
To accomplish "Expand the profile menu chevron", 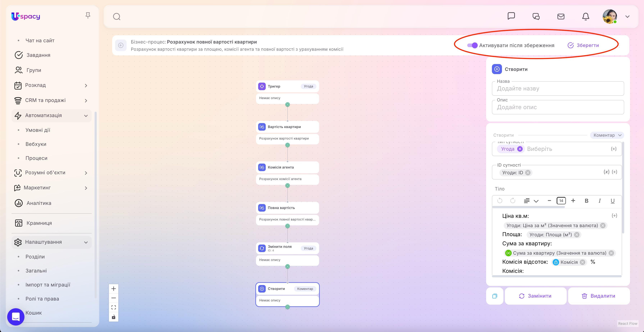I will point(627,17).
